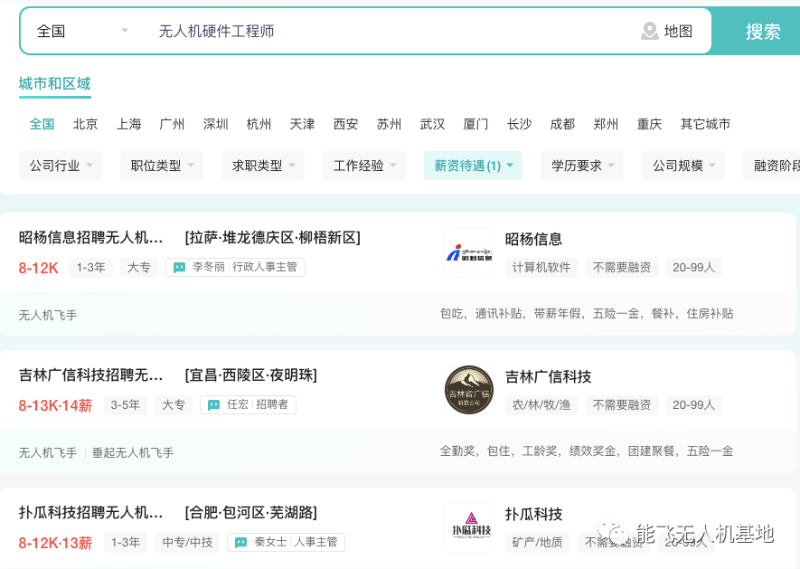Open 昭杨信息 company name link
The image size is (800, 569).
[533, 239]
